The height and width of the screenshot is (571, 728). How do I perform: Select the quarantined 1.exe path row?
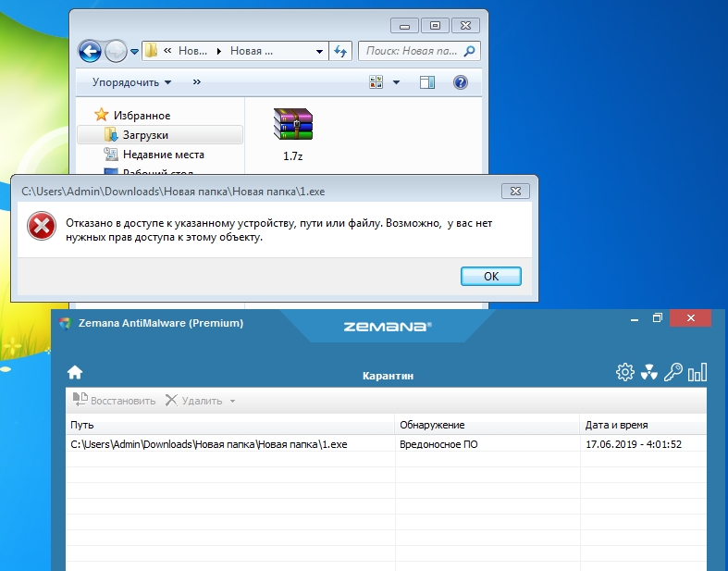tap(209, 444)
